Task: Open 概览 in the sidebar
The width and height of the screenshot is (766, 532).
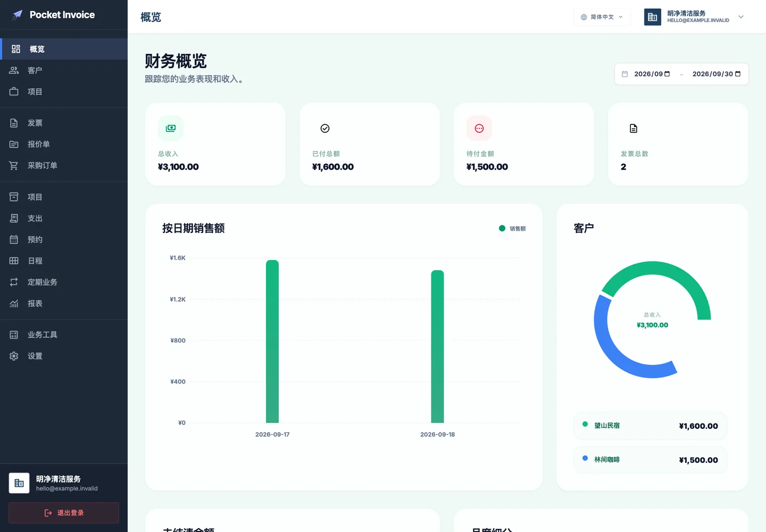Action: (64, 49)
